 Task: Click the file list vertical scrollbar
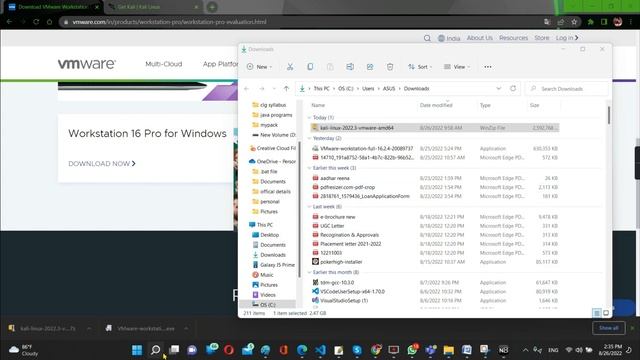pyautogui.click(x=609, y=116)
